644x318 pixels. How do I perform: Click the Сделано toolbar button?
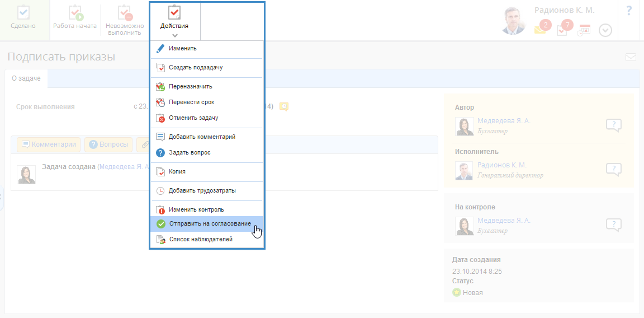pos(23,18)
